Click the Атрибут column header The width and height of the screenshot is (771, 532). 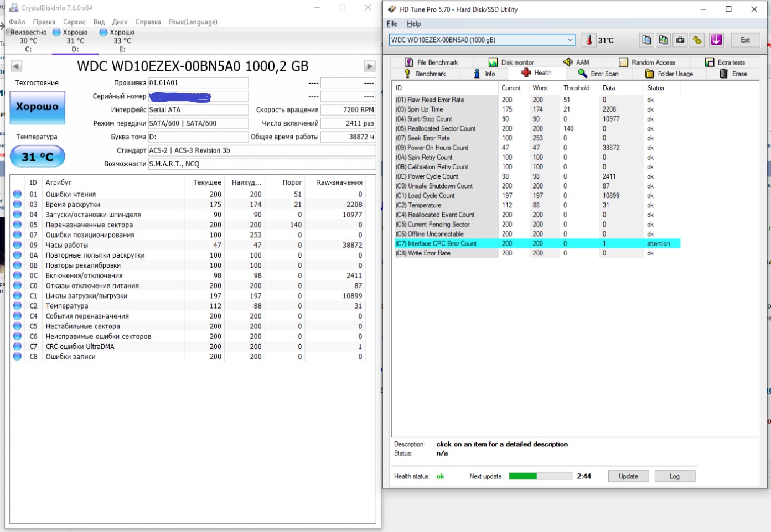click(113, 182)
